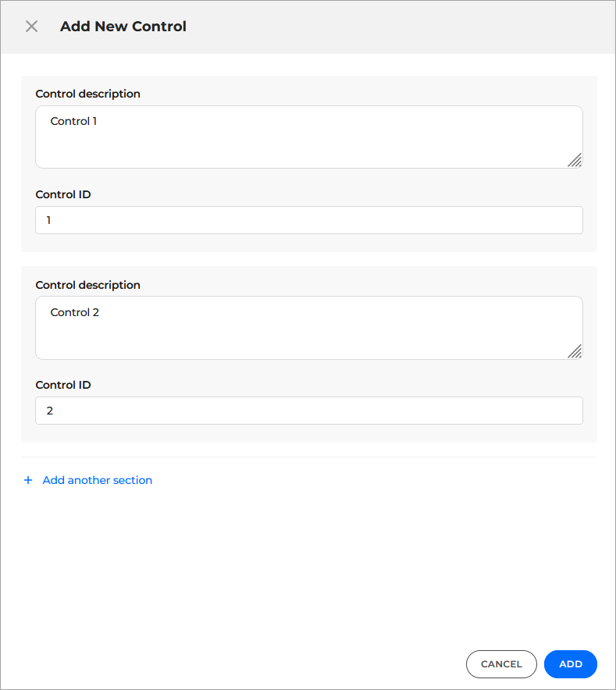Select the description box containing Control 2
Viewport: 616px width, 690px height.
(x=308, y=327)
